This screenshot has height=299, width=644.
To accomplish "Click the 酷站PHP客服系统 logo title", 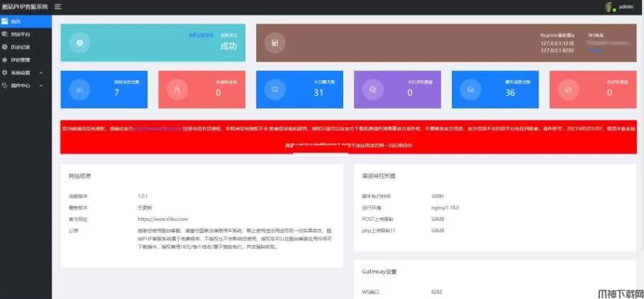I will pos(25,6).
